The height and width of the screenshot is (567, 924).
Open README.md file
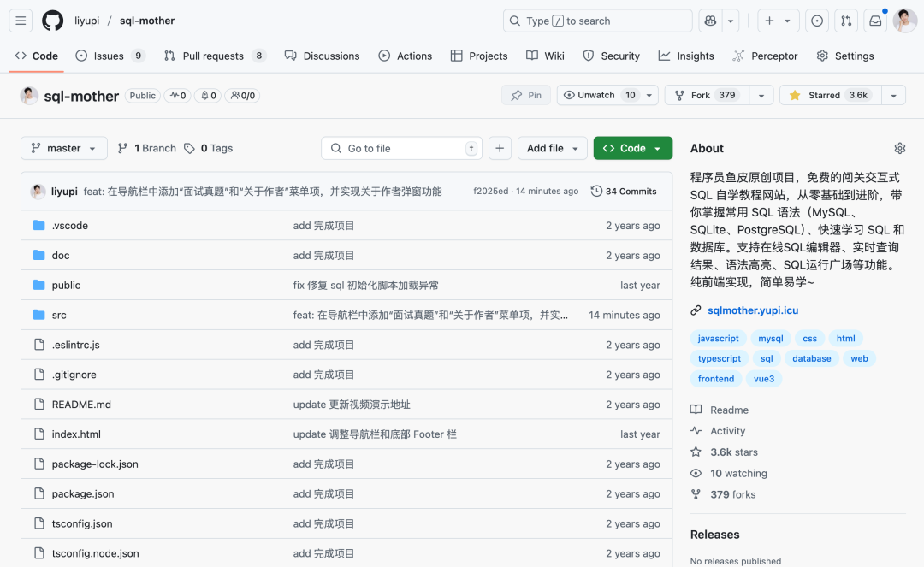tap(81, 405)
